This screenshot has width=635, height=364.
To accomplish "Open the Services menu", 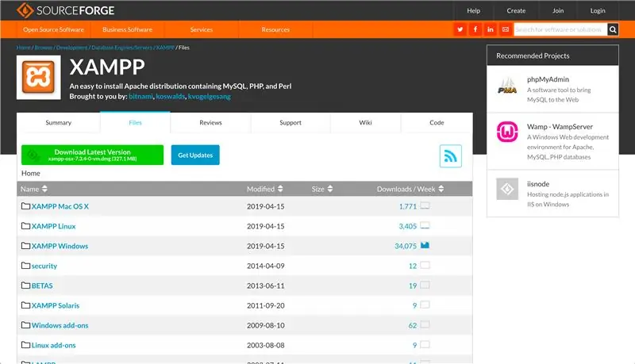I will tap(202, 29).
